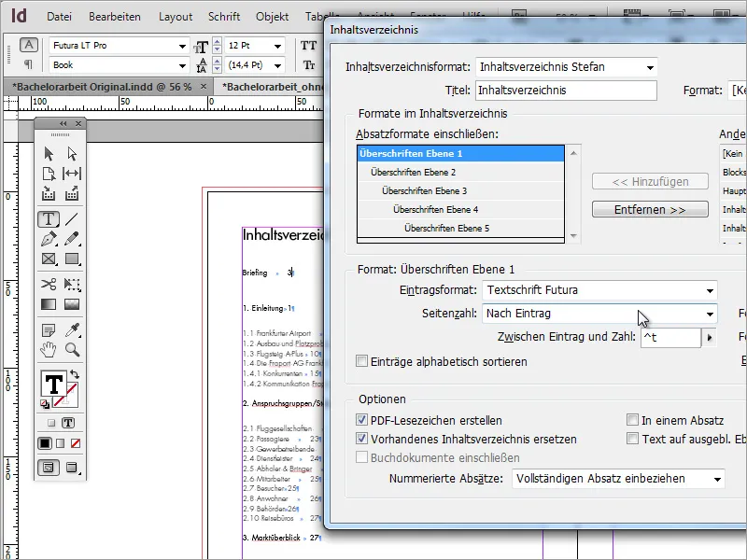Open the Bearbeiten menu
The image size is (747, 560).
115,17
